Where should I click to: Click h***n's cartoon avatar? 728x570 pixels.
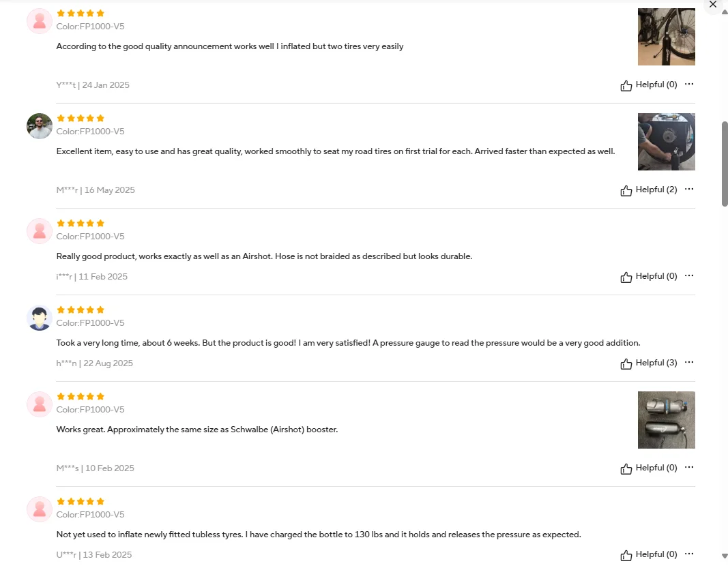coord(40,318)
